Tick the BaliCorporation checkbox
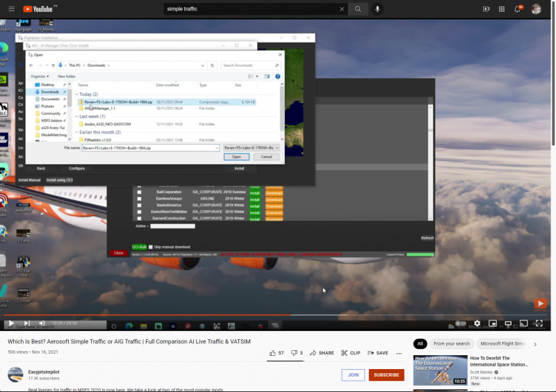Screen dimensions: 556x392 (x=139, y=193)
